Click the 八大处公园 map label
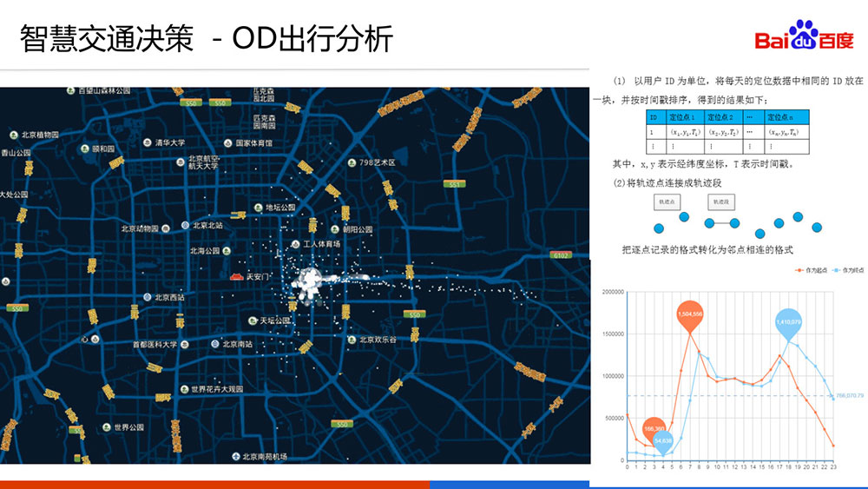 (14, 195)
